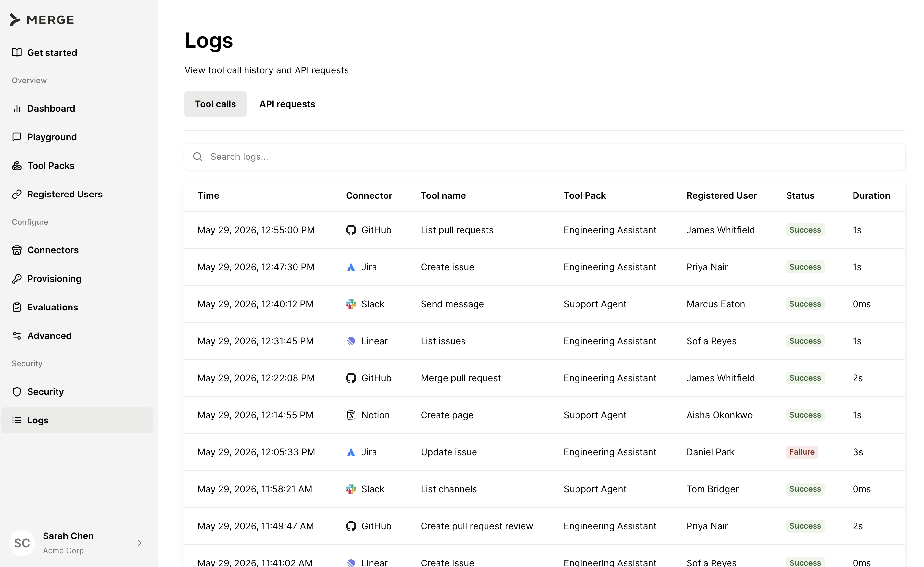Click the Failure status badge for Update issue
Image resolution: width=924 pixels, height=567 pixels.
802,452
